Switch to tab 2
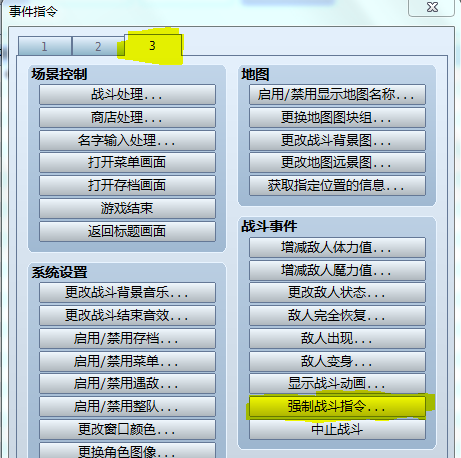Image resolution: width=461 pixels, height=458 pixels. pos(98,46)
